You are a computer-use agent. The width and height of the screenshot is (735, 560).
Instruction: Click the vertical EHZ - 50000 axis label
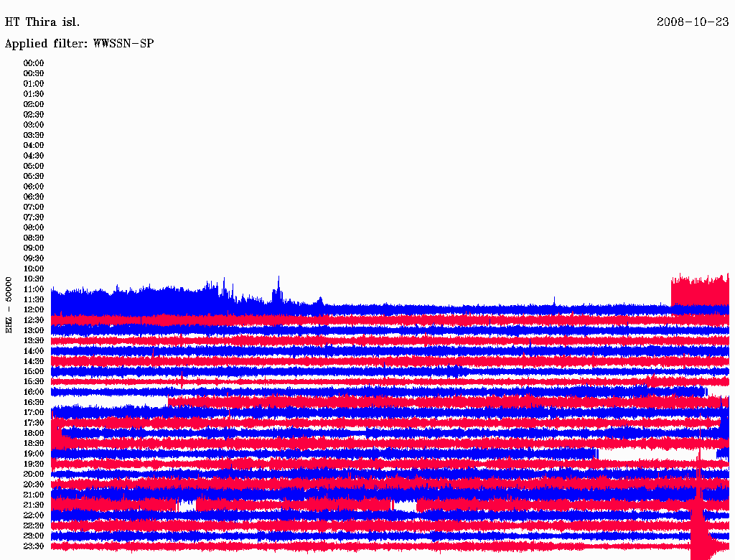(9, 304)
